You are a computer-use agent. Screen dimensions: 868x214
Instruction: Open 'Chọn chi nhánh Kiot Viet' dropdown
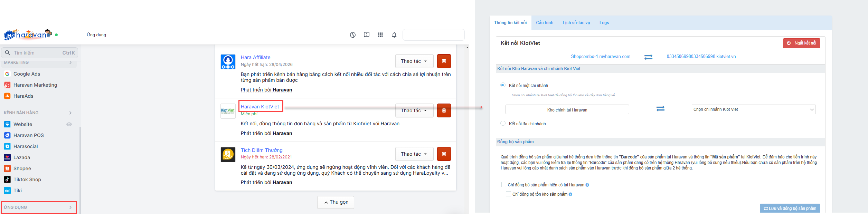click(x=753, y=109)
